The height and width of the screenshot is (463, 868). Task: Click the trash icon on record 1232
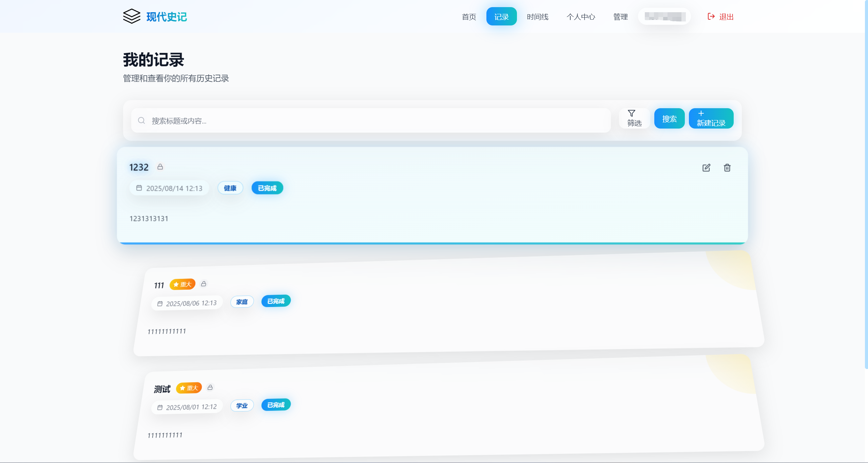click(x=727, y=168)
